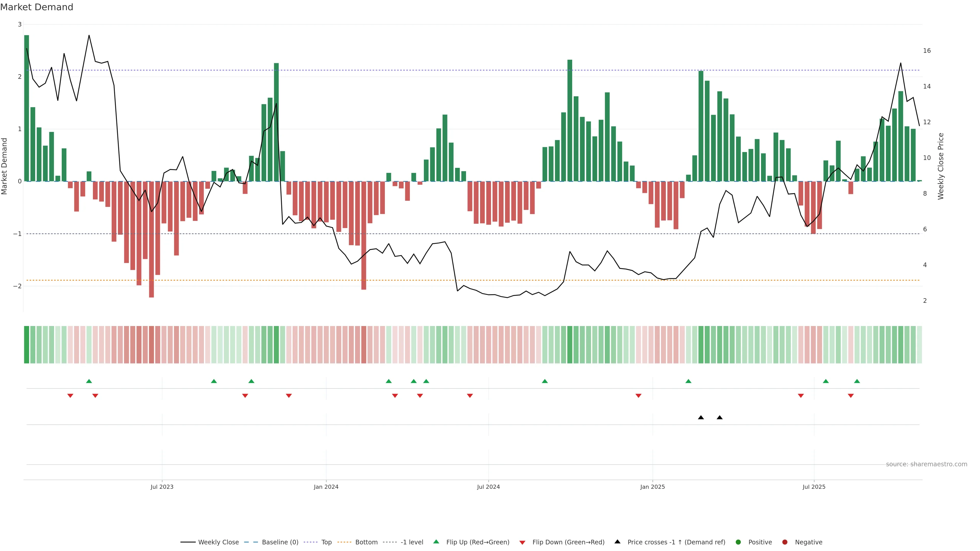Click the Positive green circle legend icon
Image resolution: width=980 pixels, height=551 pixels.
738,542
